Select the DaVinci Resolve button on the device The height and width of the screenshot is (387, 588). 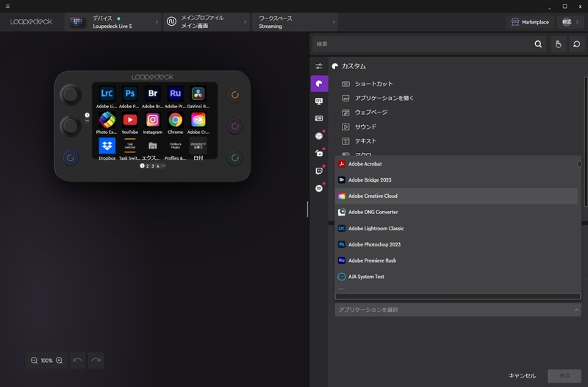(x=198, y=93)
